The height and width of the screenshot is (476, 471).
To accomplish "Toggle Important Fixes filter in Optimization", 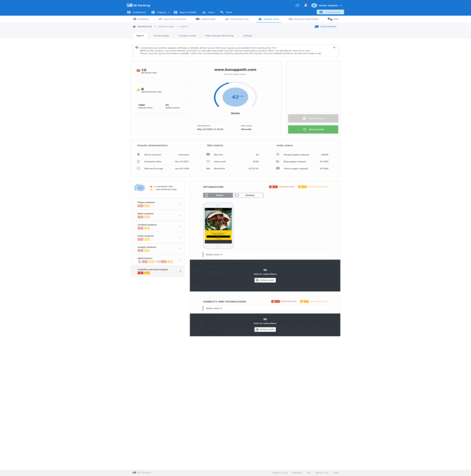I will click(274, 186).
